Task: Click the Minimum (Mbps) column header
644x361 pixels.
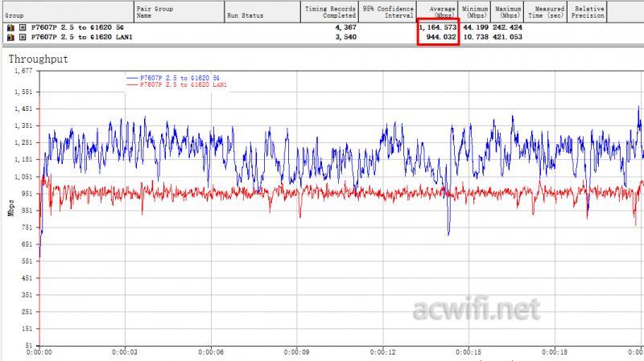Action: [475, 12]
